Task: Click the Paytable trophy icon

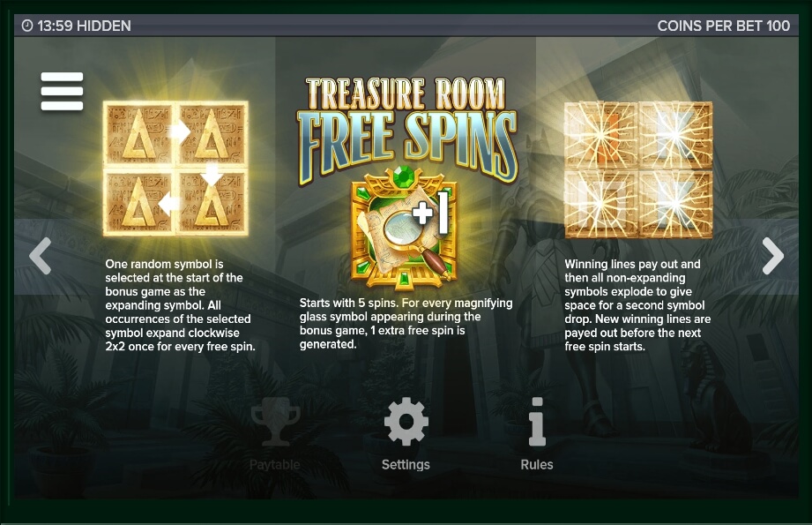Action: [x=275, y=422]
